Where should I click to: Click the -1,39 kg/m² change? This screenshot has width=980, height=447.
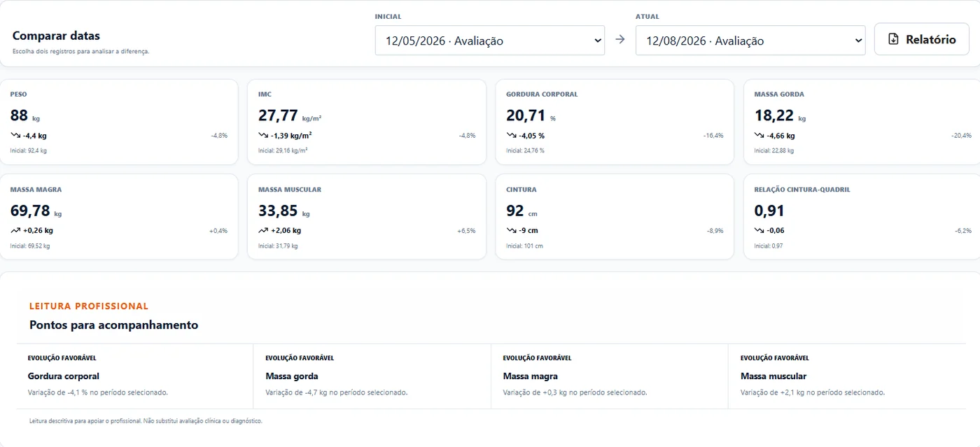[x=291, y=136]
